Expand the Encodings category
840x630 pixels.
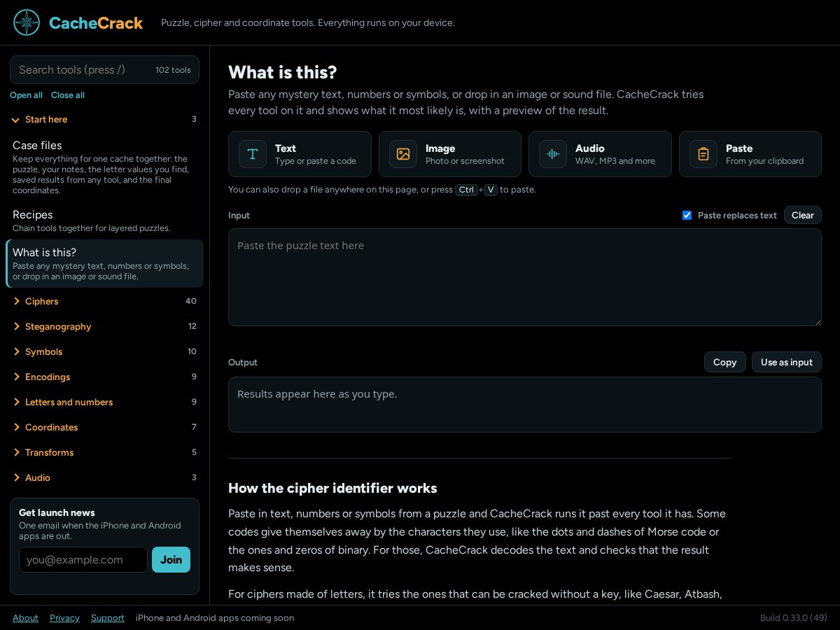[x=104, y=377]
